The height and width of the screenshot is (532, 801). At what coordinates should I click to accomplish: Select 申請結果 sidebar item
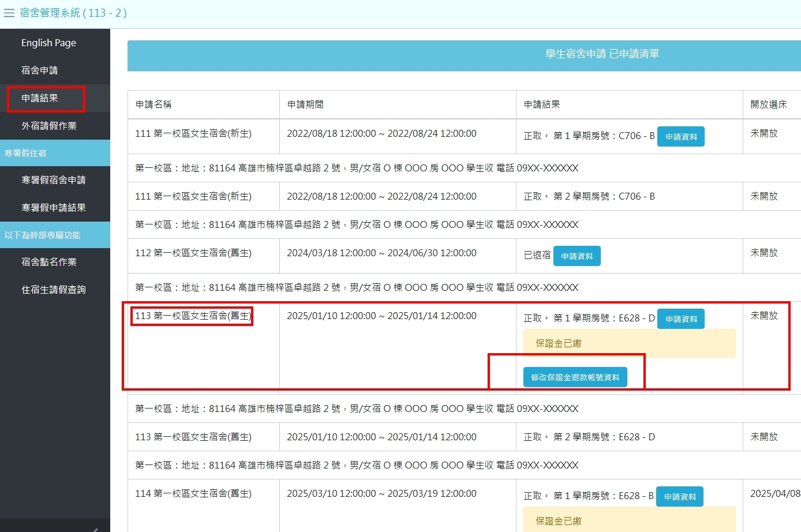coord(39,98)
